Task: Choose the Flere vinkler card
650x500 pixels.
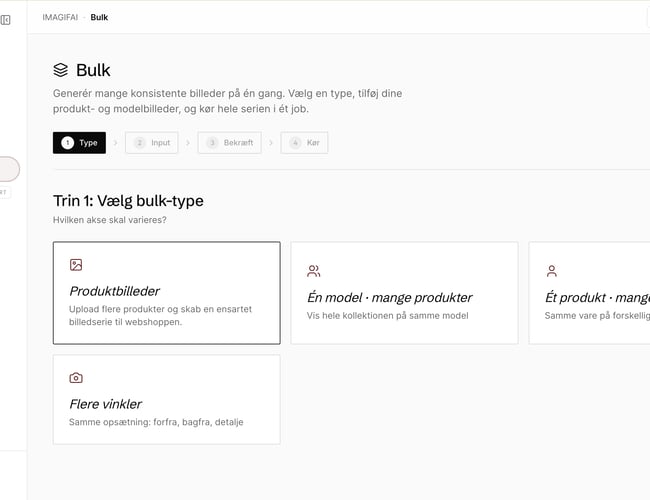Action: coord(167,399)
